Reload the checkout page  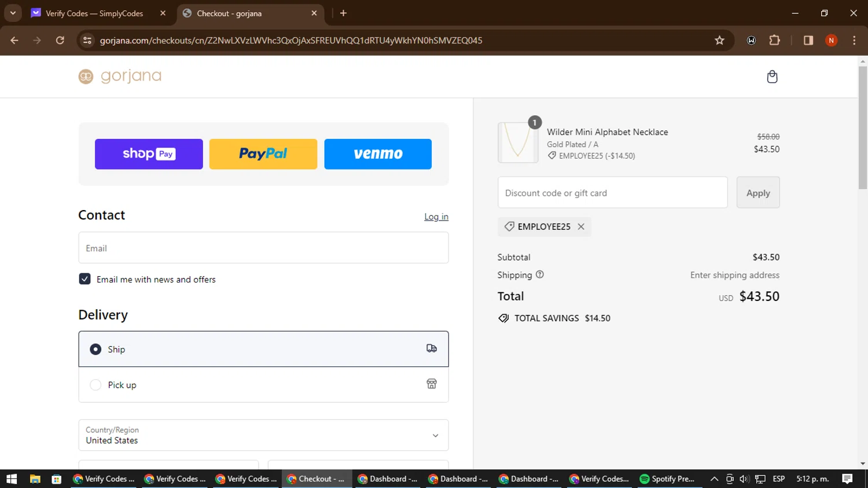pos(60,41)
